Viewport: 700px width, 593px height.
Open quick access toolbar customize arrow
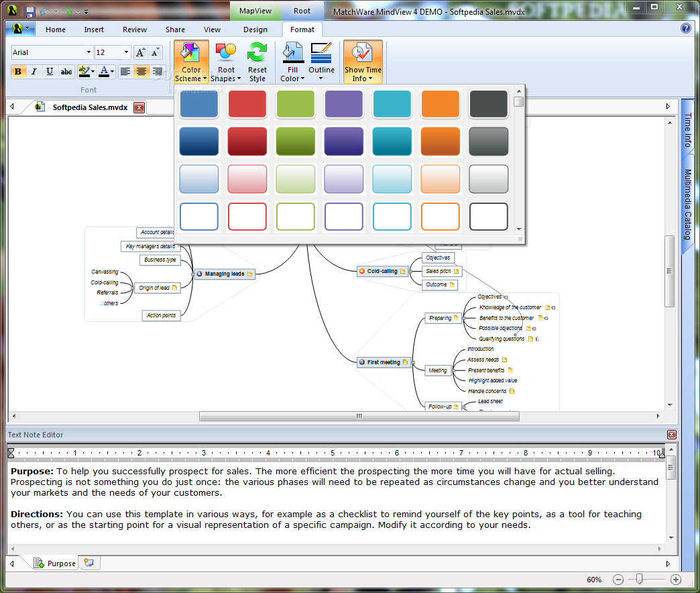click(x=86, y=12)
